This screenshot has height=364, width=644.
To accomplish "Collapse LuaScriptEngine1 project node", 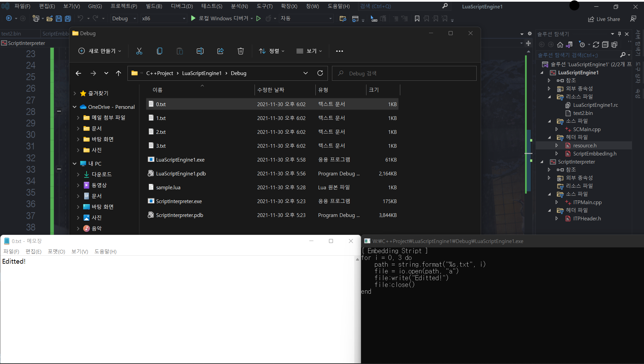I will click(542, 73).
